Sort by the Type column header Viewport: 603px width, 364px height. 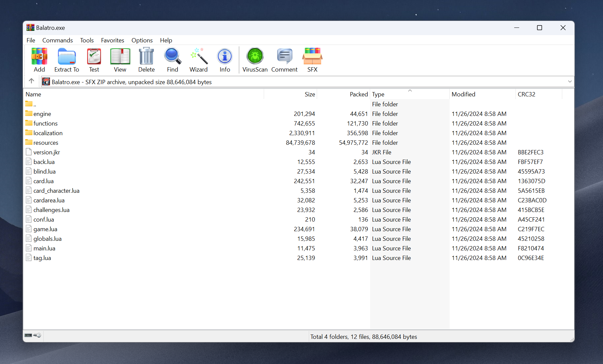pos(410,94)
